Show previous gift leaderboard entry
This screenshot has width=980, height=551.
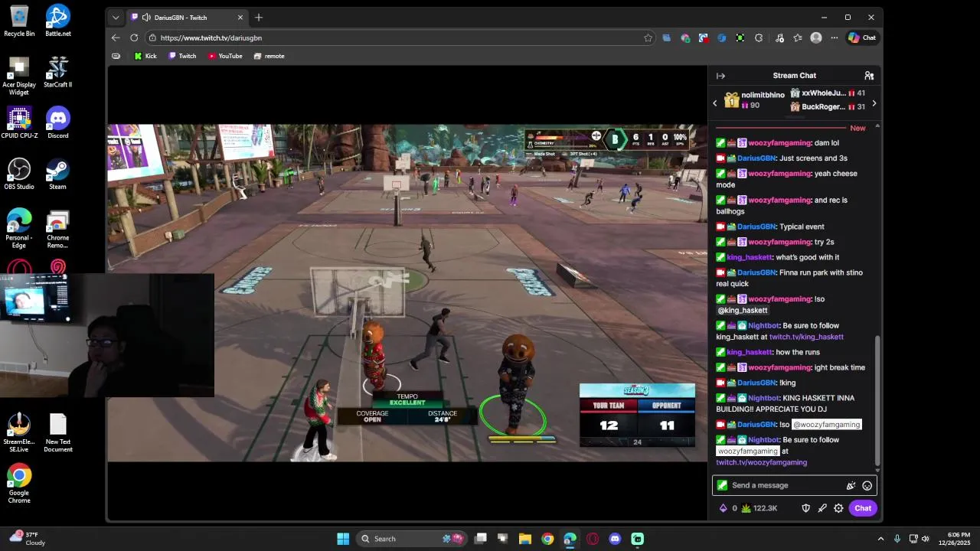(x=715, y=103)
